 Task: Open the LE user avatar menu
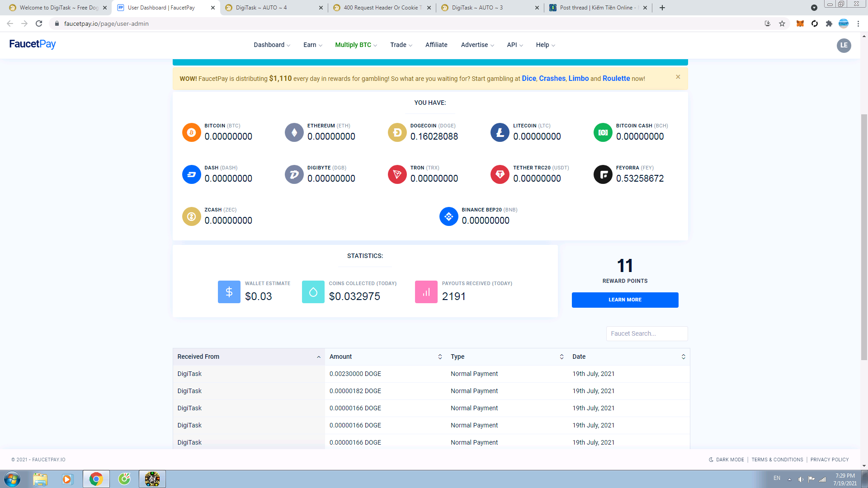(x=844, y=45)
